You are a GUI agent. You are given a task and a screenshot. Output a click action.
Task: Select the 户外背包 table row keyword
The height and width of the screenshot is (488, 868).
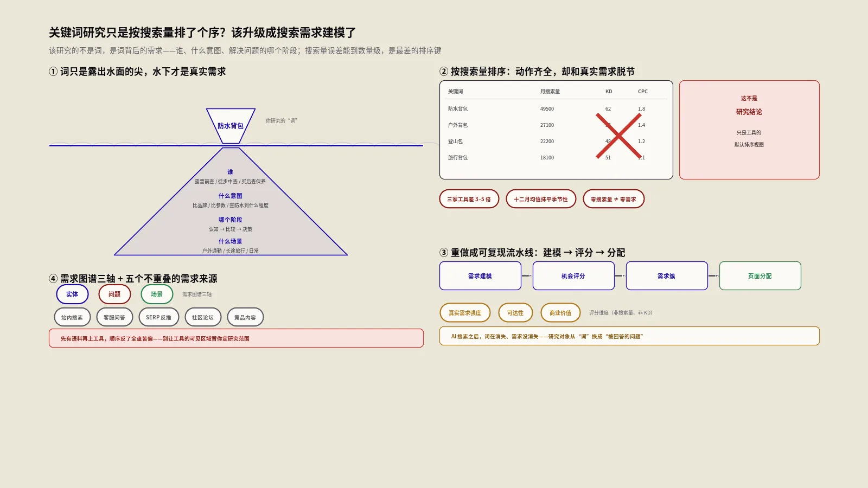[458, 125]
